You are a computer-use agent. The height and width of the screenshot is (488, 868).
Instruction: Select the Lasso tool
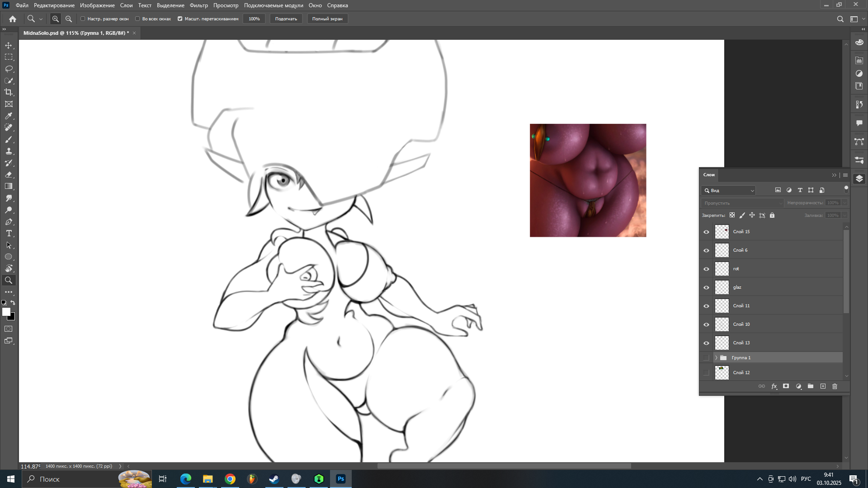pyautogui.click(x=9, y=69)
